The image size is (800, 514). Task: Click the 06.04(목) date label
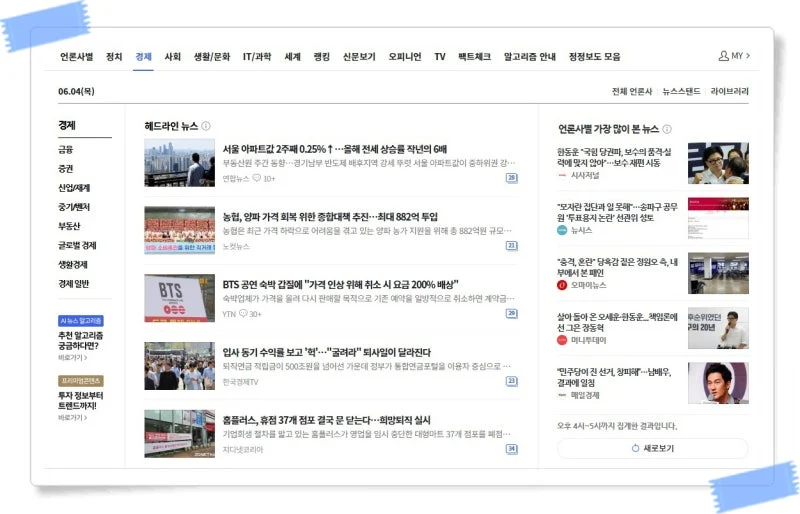point(77,91)
